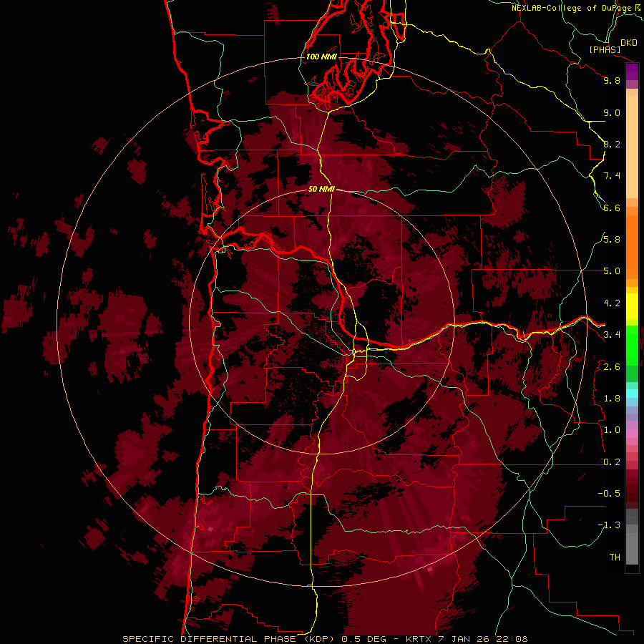The width and height of the screenshot is (644, 644).
Task: Pick the light peach segment of the color bar
Action: tap(632, 147)
